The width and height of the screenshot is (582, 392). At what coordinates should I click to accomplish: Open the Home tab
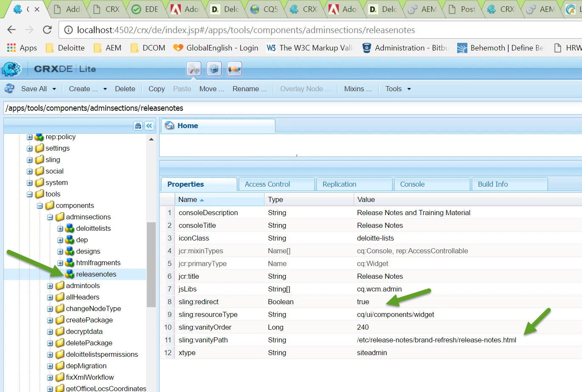point(218,126)
